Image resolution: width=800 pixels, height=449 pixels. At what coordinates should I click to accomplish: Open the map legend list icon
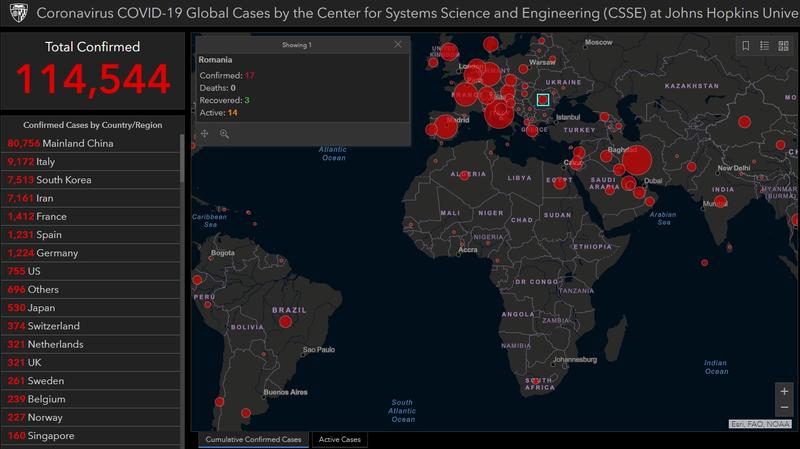pyautogui.click(x=765, y=46)
